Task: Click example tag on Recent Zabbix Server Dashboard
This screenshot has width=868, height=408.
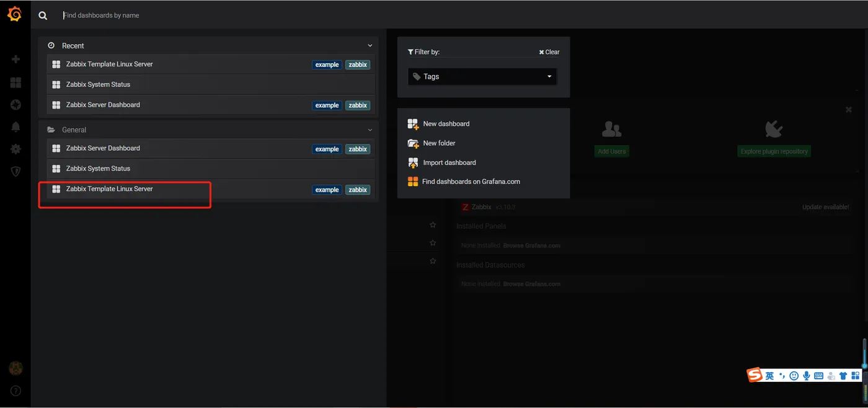Action: click(x=327, y=105)
